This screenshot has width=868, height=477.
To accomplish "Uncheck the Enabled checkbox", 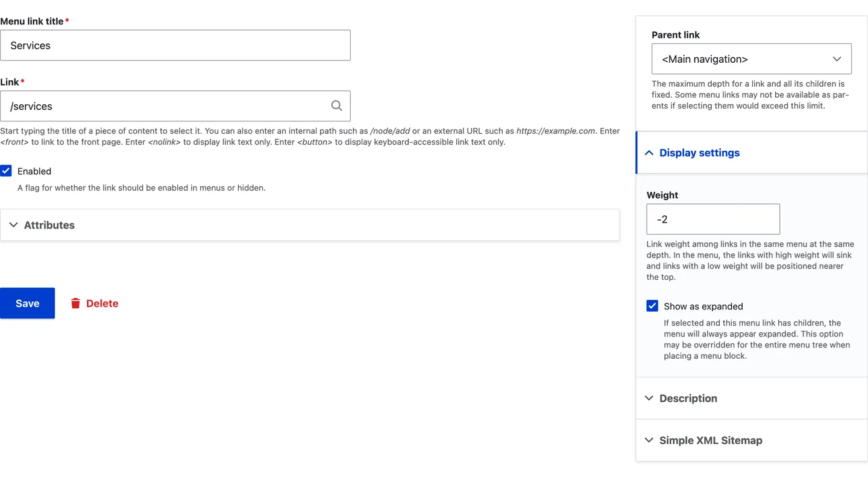I will (6, 171).
